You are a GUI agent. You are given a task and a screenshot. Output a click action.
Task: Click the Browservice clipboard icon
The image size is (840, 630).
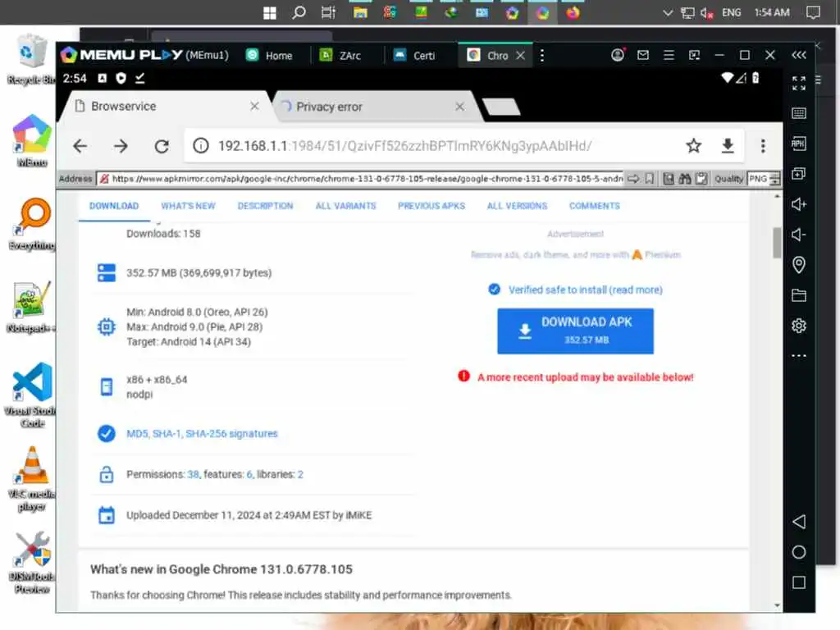point(701,178)
